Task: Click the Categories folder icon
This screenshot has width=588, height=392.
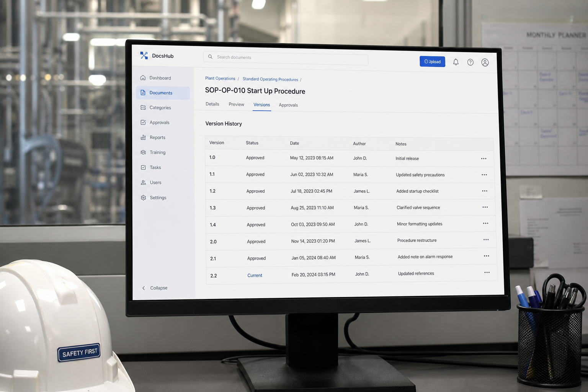Action: [x=143, y=108]
